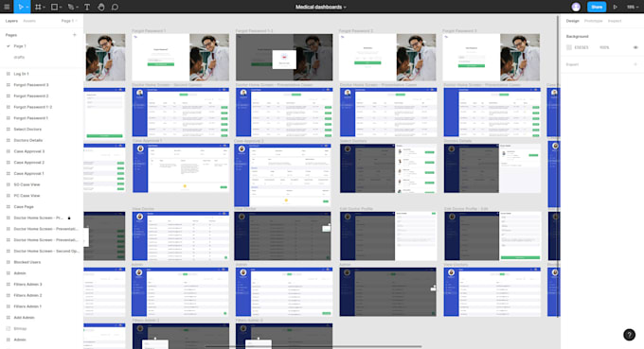
Task: Select Page 1 in pages list
Action: pyautogui.click(x=20, y=46)
